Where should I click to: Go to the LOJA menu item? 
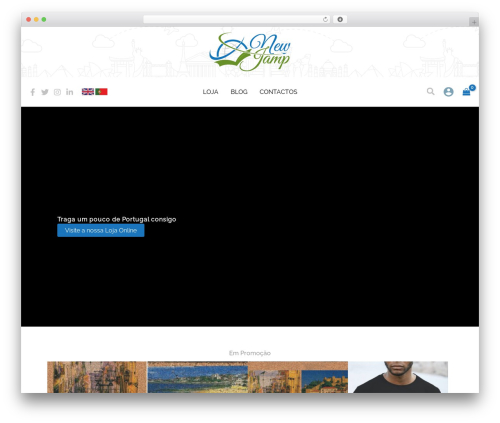point(210,92)
